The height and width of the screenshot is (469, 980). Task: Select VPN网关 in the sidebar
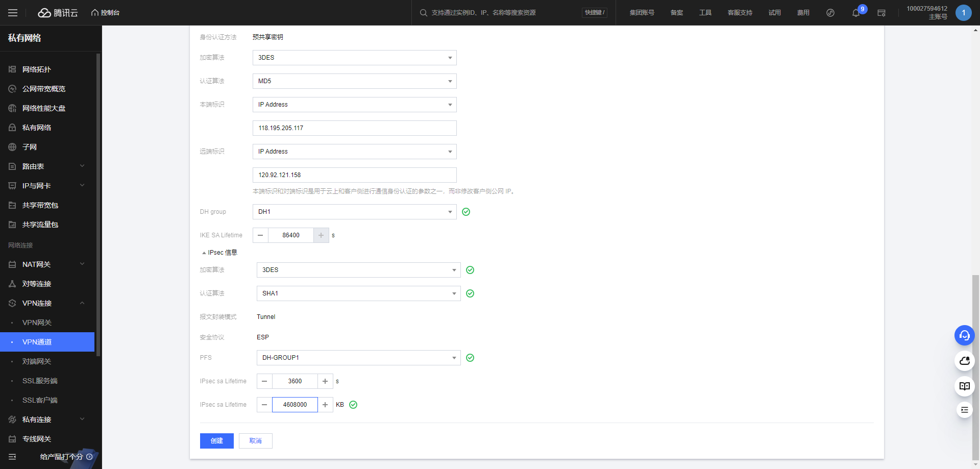pos(37,323)
